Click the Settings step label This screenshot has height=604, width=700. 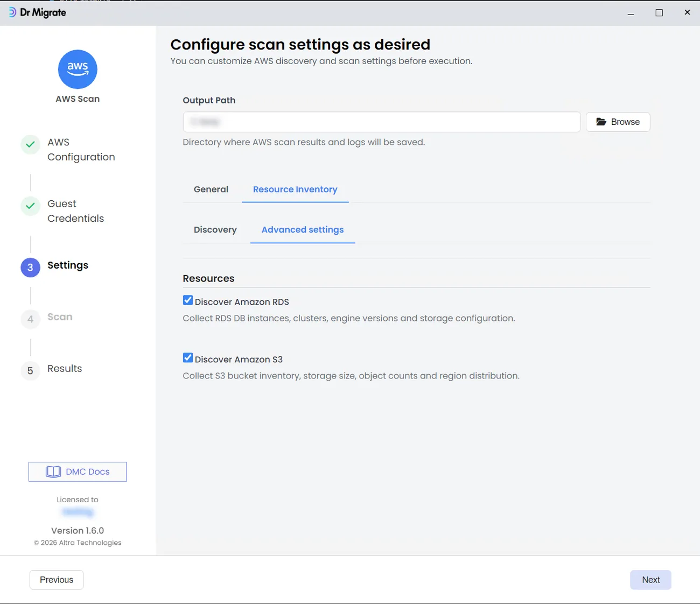tap(68, 265)
